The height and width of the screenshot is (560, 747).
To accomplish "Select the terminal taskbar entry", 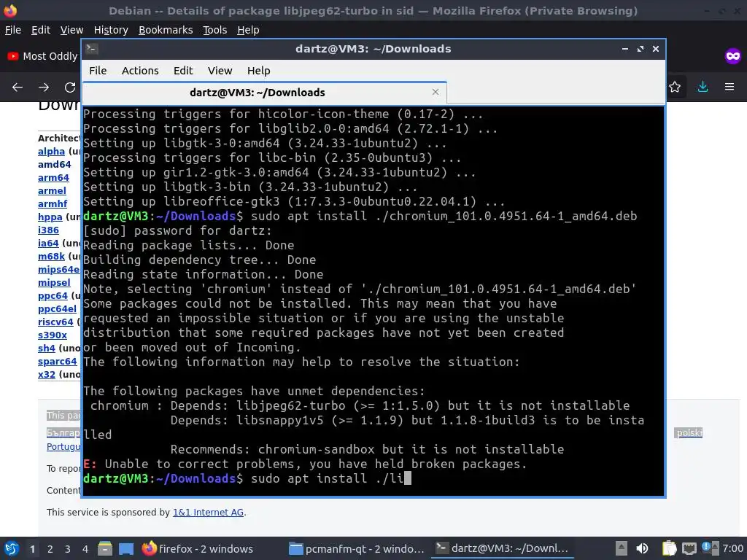I will 503,548.
